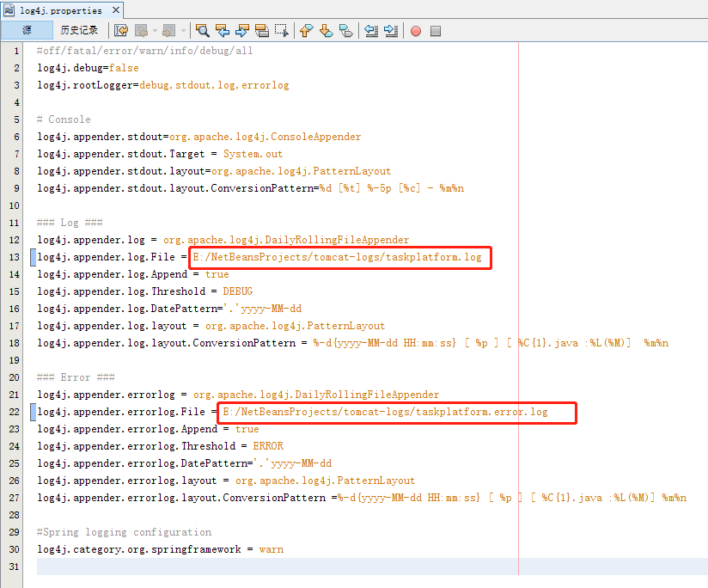708x588 pixels.
Task: Find previous occurrence icon
Action: point(223,31)
